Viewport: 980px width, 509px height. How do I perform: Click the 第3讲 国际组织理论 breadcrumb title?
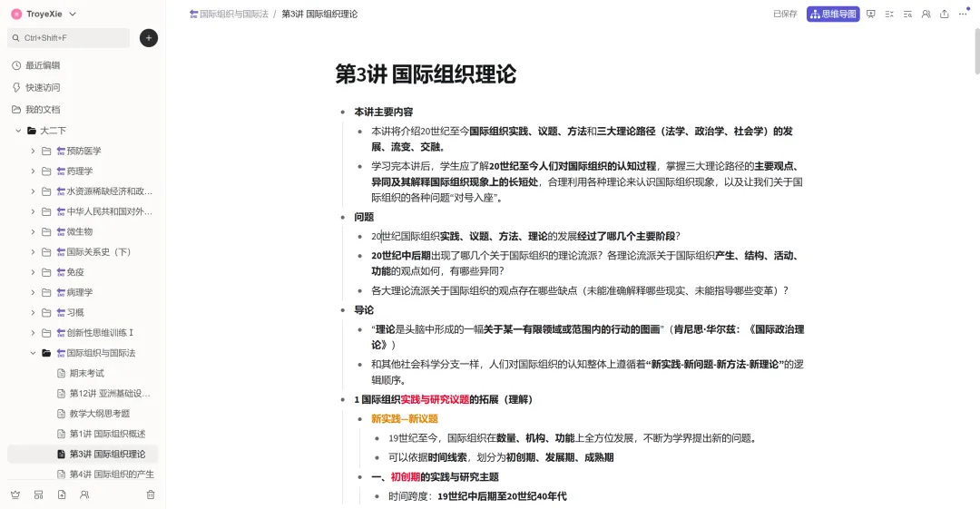point(319,14)
